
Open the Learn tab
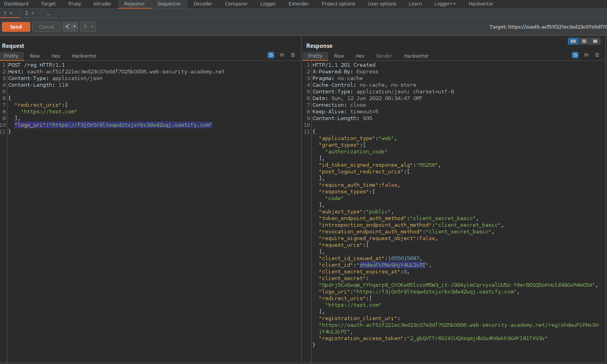coord(415,4)
